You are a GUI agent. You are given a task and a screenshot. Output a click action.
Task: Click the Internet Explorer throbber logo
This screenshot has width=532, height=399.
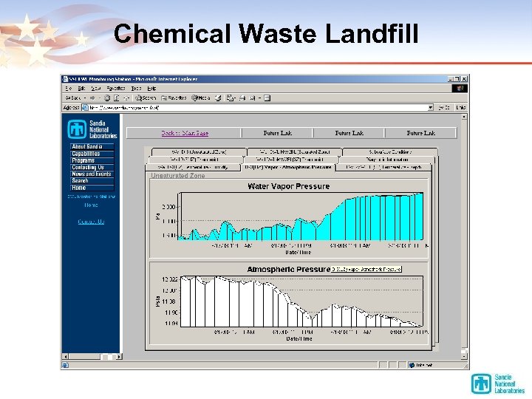coord(460,88)
